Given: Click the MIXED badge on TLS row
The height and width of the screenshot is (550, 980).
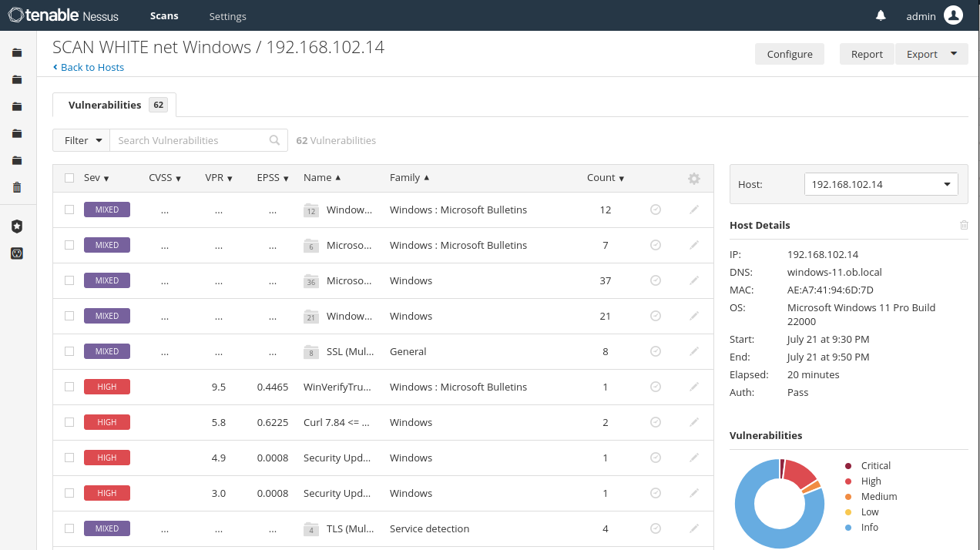Looking at the screenshot, I should (x=107, y=528).
